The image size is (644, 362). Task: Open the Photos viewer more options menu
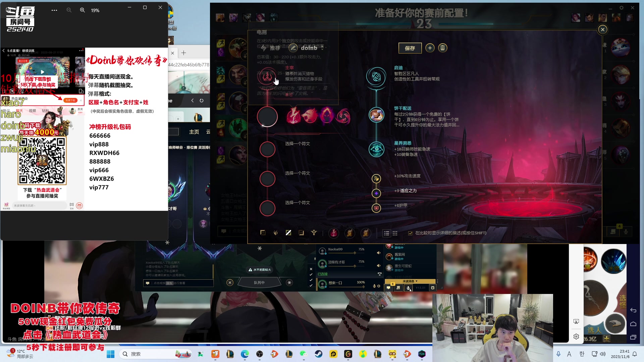click(x=54, y=10)
